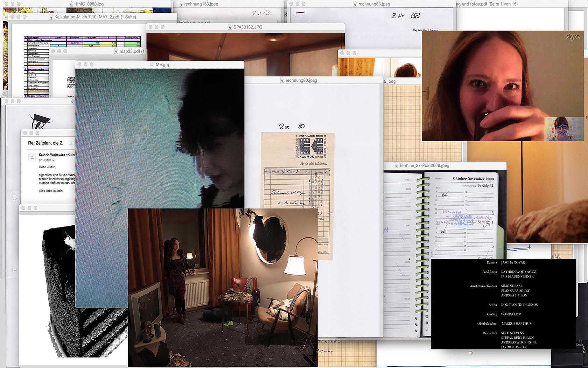Click the PDF icon next to map35.pdf
588x368 pixels.
116,51
